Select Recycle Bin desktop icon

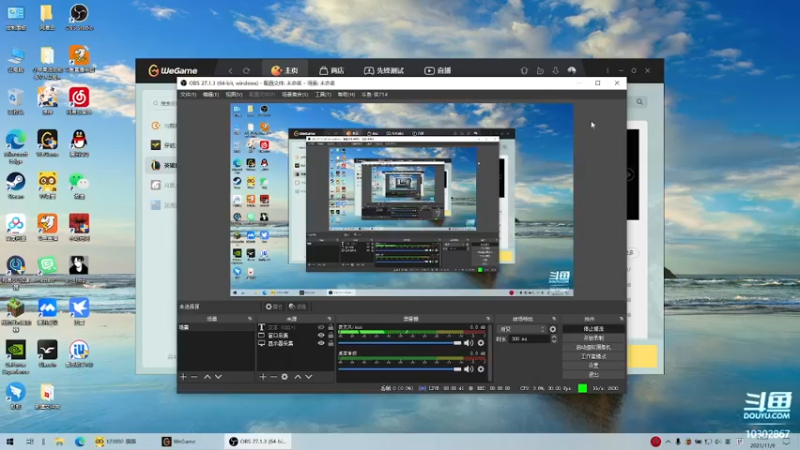tap(15, 101)
